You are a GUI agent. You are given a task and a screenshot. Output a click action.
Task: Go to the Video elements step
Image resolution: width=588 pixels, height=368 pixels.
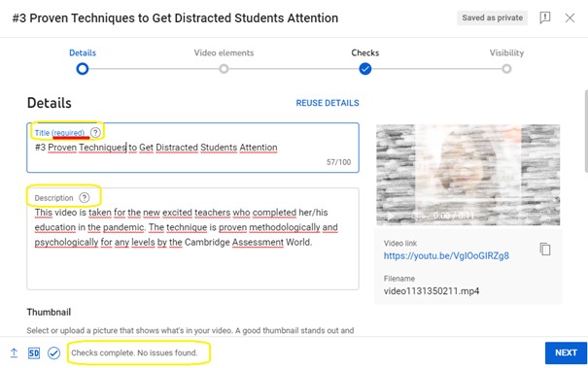point(224,69)
